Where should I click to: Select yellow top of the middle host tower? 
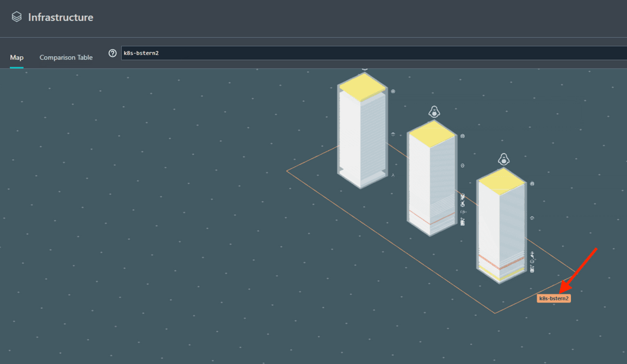[432, 134]
